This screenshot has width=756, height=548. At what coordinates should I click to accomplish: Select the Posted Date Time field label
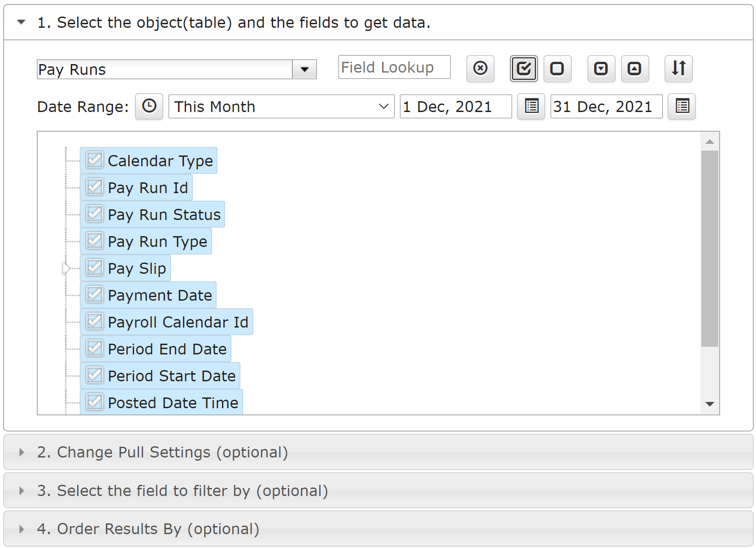tap(173, 403)
